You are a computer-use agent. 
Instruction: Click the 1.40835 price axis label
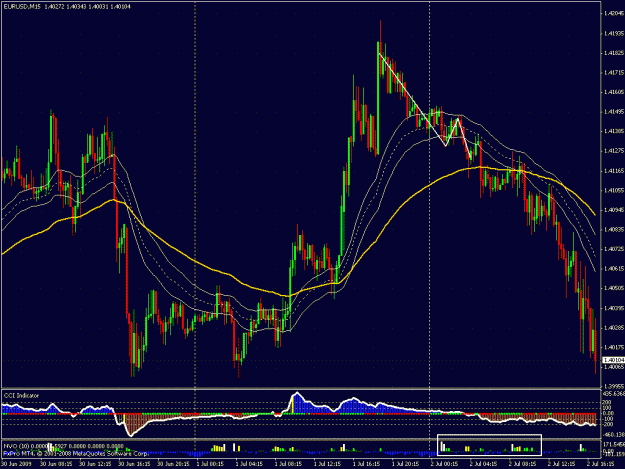[614, 230]
